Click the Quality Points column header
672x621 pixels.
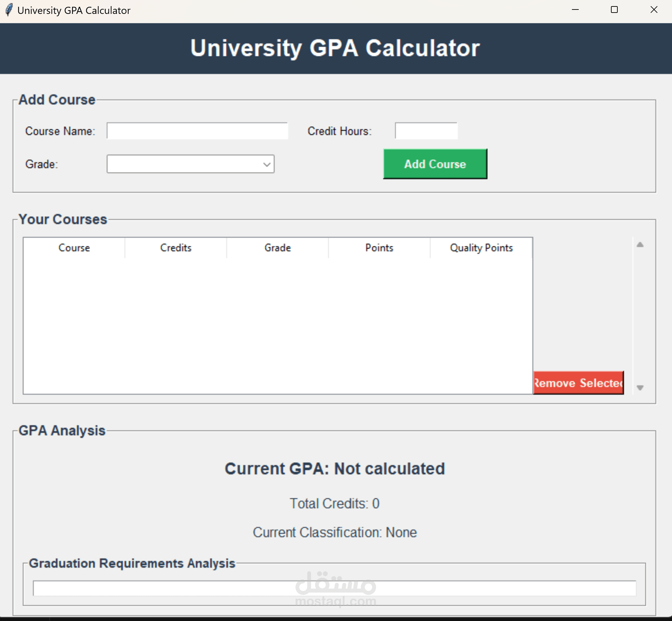pyautogui.click(x=481, y=248)
